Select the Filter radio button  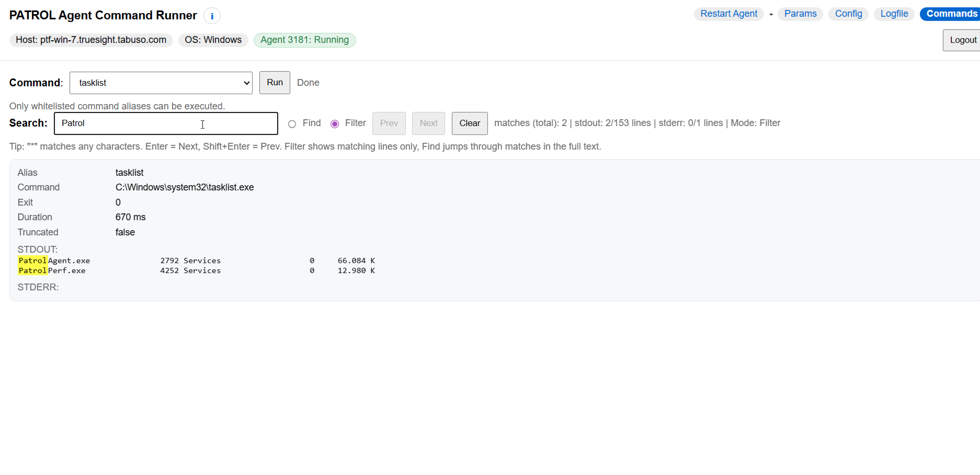334,124
